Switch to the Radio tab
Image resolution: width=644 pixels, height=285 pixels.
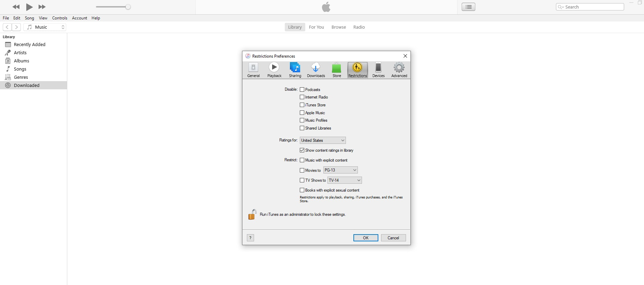pos(359,27)
